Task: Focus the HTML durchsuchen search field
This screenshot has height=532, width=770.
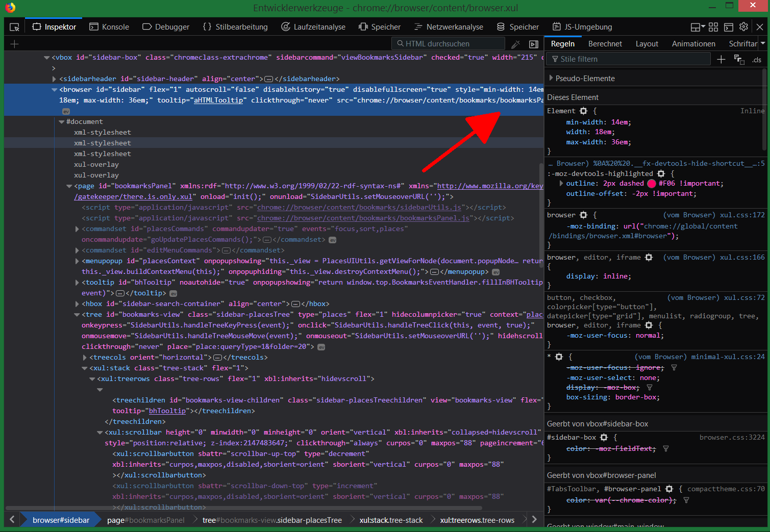Action: (449, 44)
